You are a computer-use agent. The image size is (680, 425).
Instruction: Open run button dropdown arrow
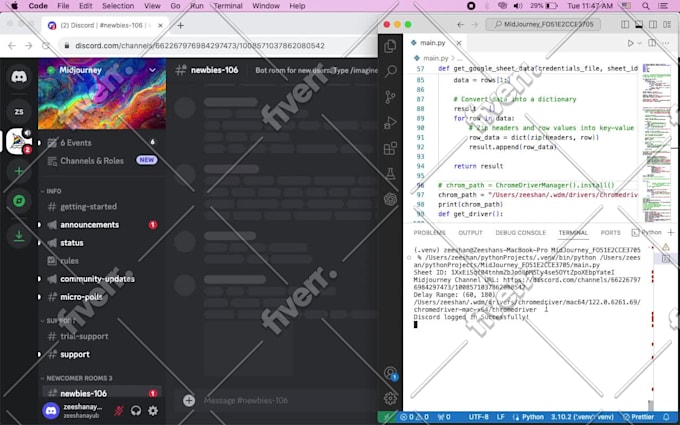click(x=639, y=43)
